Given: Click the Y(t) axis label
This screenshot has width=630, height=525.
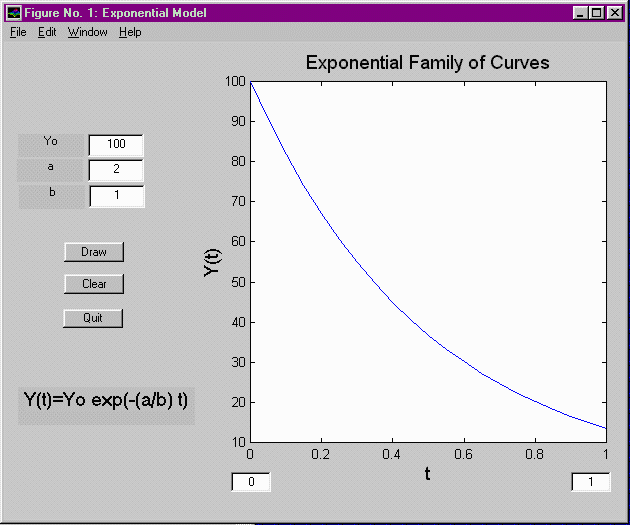Looking at the screenshot, I should pyautogui.click(x=212, y=263).
